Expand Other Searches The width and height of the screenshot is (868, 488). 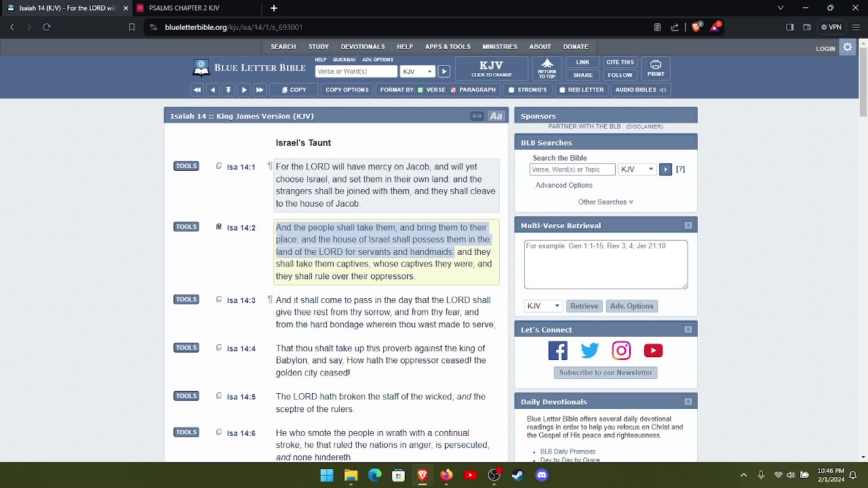click(x=606, y=202)
